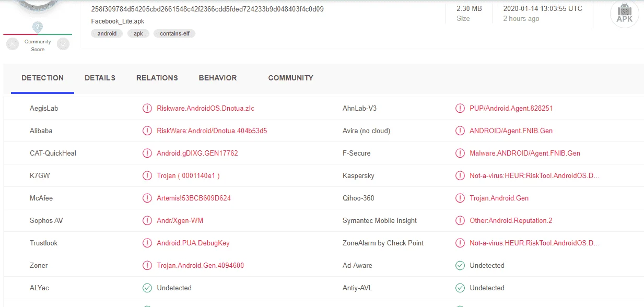Click the Undetected result in ALYac row
The image size is (644, 307).
coord(174,288)
